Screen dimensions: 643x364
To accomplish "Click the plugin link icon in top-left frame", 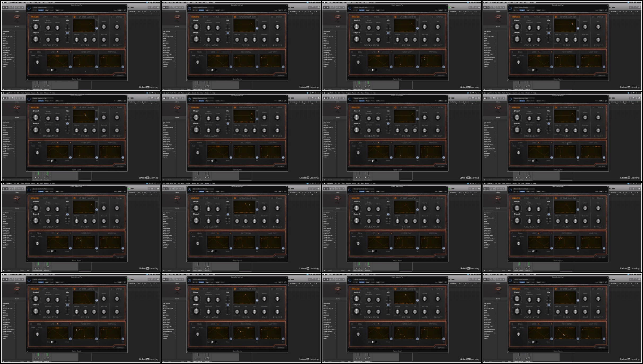I will coord(125,10).
